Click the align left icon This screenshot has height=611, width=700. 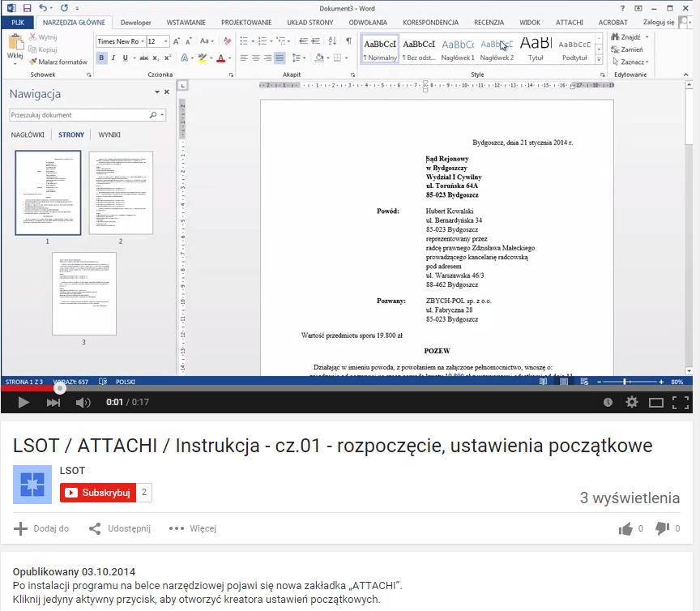pos(244,58)
